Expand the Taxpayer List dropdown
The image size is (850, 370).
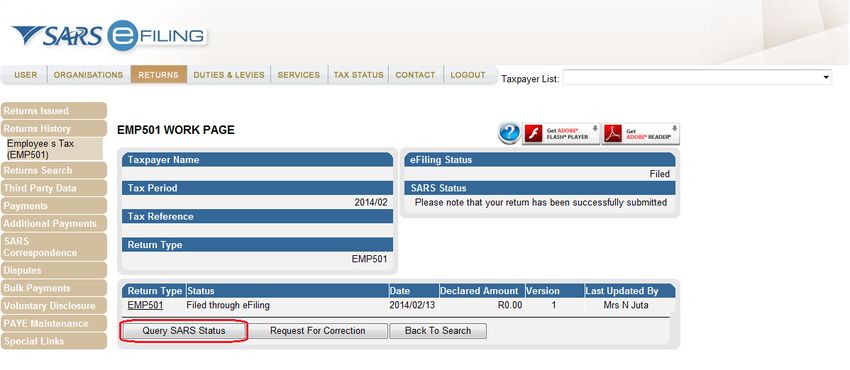click(697, 77)
